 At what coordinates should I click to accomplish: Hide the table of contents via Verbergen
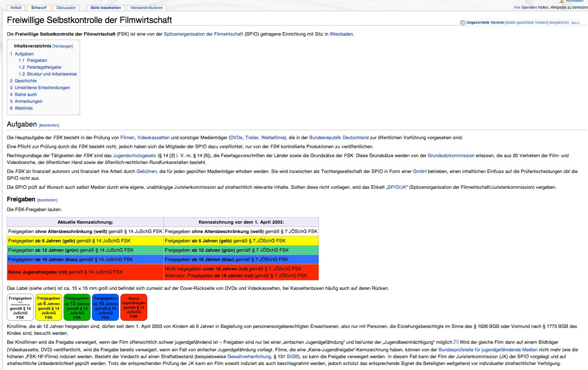(x=62, y=46)
